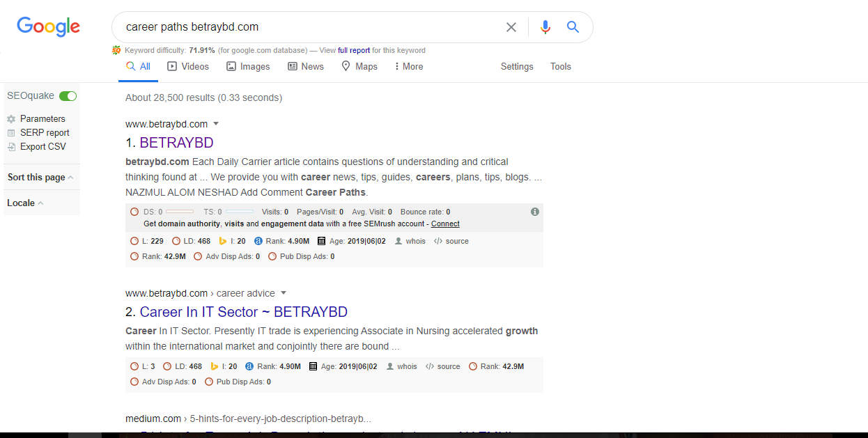The height and width of the screenshot is (438, 868).
Task: Click LD: 468 in second result
Action: (183, 366)
